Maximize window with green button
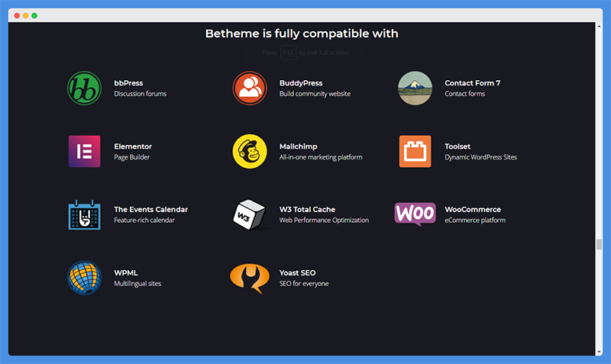 point(34,15)
